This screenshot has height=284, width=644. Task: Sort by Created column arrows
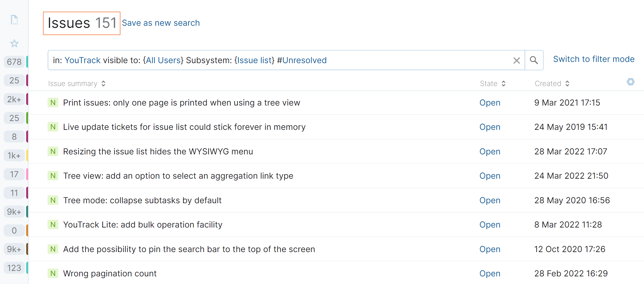tap(567, 83)
